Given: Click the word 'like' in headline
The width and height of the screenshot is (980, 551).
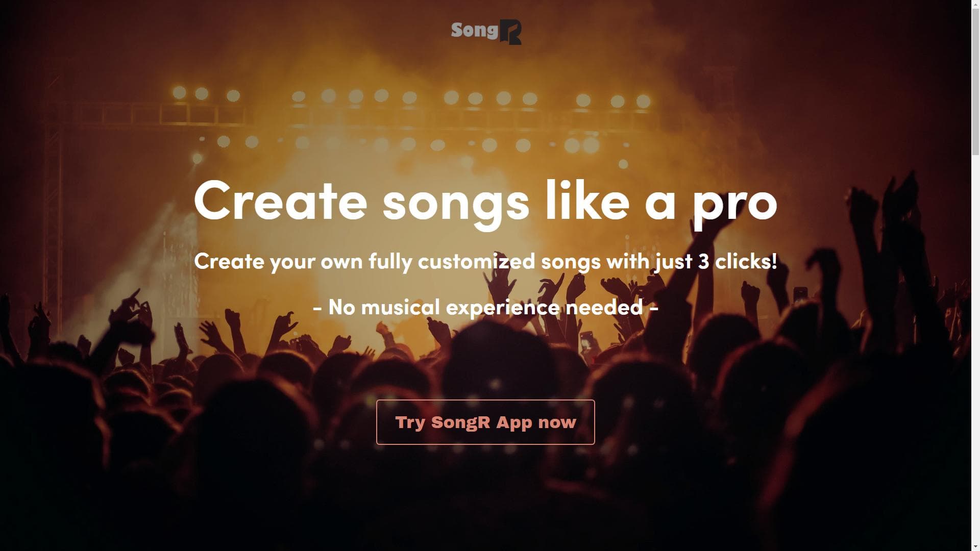Looking at the screenshot, I should pyautogui.click(x=587, y=202).
